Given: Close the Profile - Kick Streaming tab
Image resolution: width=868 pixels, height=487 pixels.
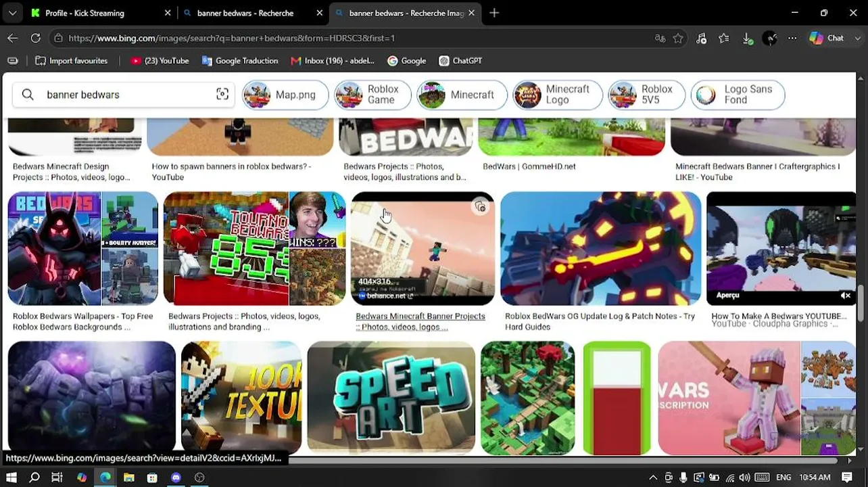Looking at the screenshot, I should [168, 13].
